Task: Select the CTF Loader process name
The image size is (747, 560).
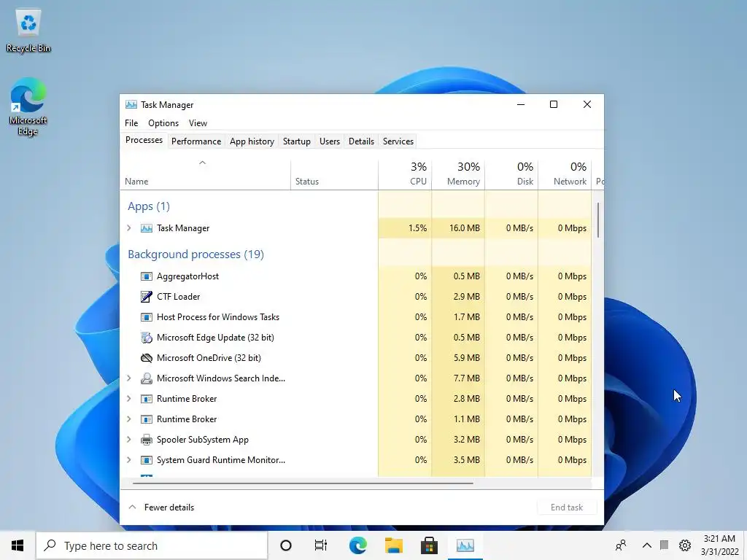Action: point(179,297)
